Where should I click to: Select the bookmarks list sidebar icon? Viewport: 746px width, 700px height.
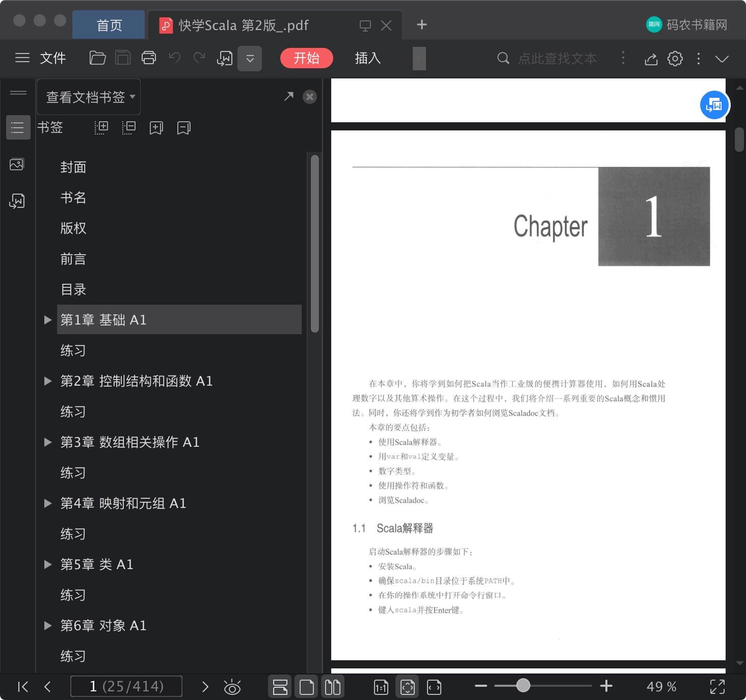click(x=18, y=127)
